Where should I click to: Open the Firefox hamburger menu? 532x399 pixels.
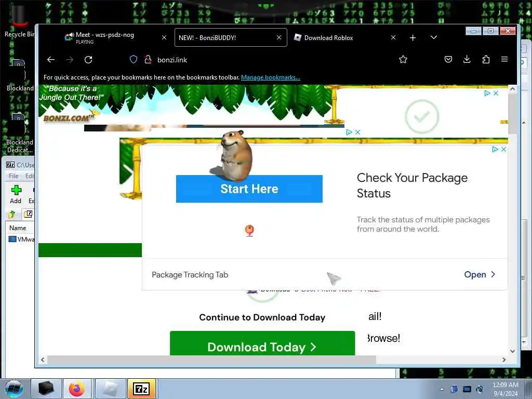(x=504, y=59)
